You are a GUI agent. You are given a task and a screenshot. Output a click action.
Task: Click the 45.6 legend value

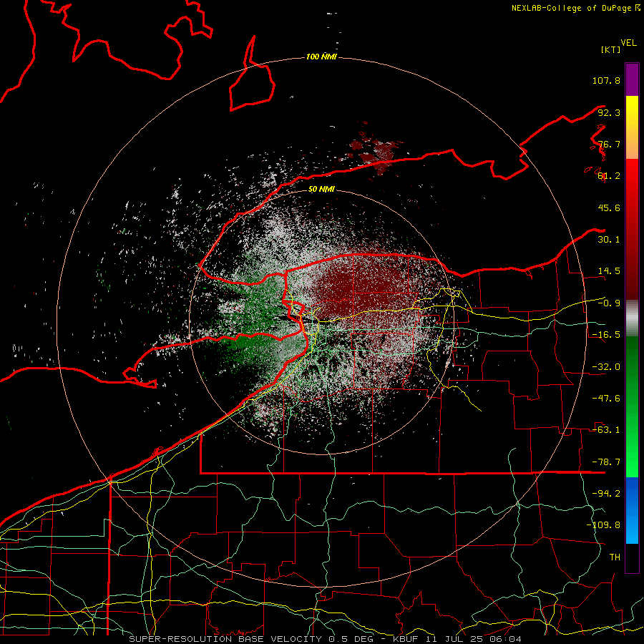point(609,208)
